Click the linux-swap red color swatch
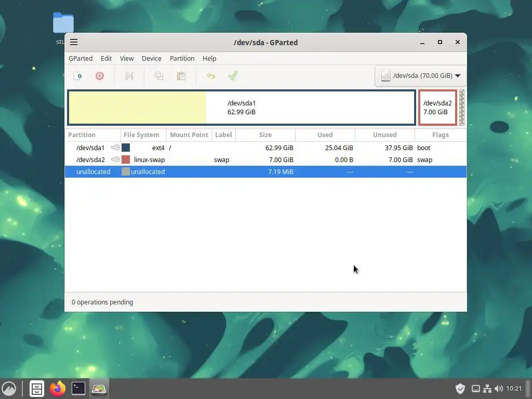The image size is (532, 399). coord(126,159)
